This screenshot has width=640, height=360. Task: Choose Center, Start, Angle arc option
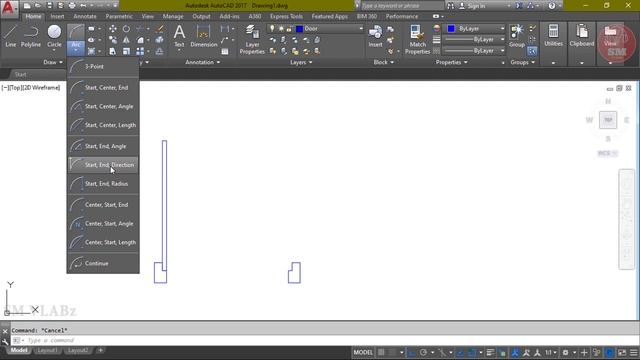103,224
